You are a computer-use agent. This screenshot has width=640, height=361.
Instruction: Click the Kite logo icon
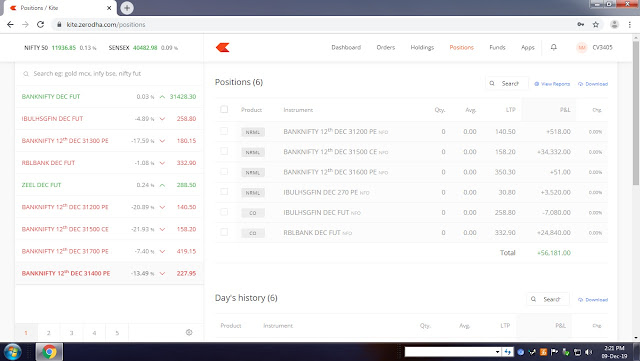click(222, 47)
